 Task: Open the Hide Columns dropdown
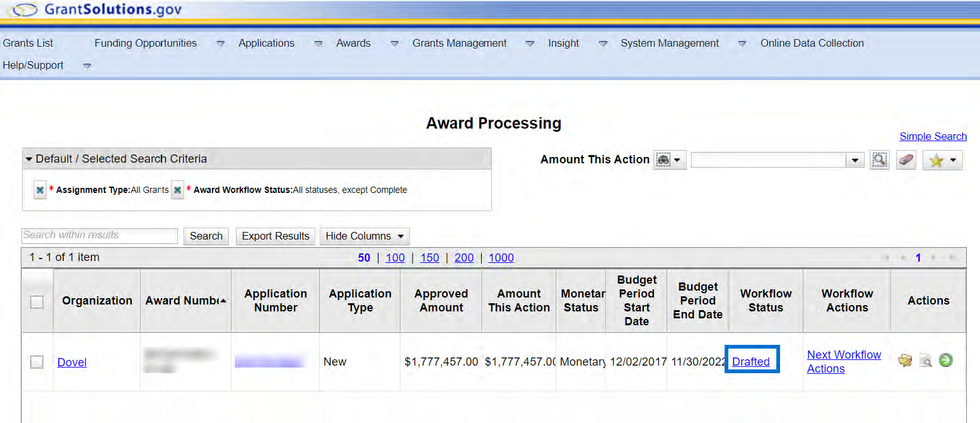click(365, 236)
